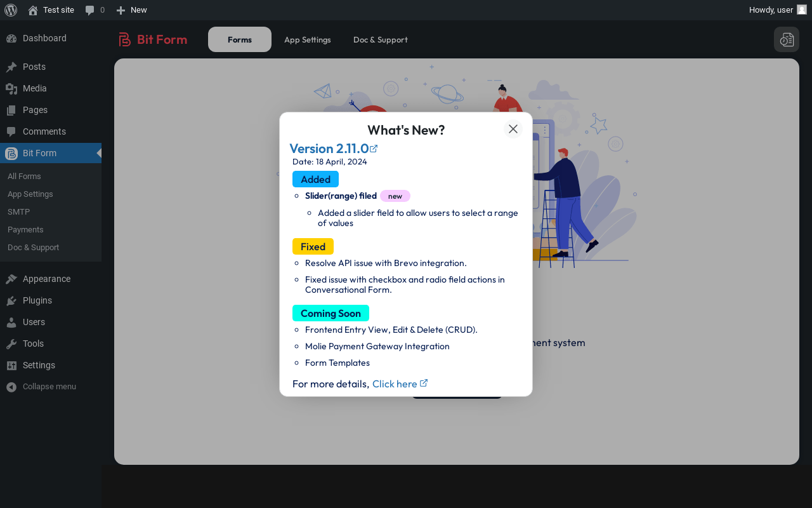Viewport: 812px width, 508px height.
Task: Click the Posts pushpin icon
Action: [x=11, y=67]
